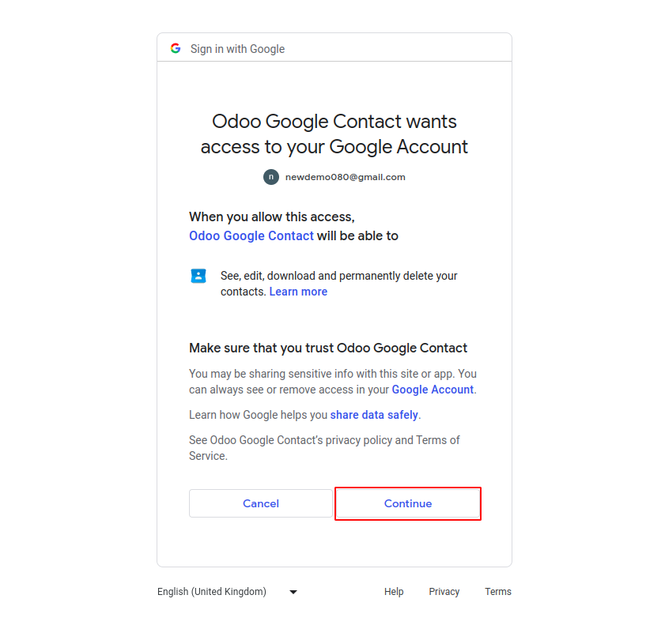Click the Sign in with Google header text
The width and height of the screenshot is (665, 644).
pos(237,49)
